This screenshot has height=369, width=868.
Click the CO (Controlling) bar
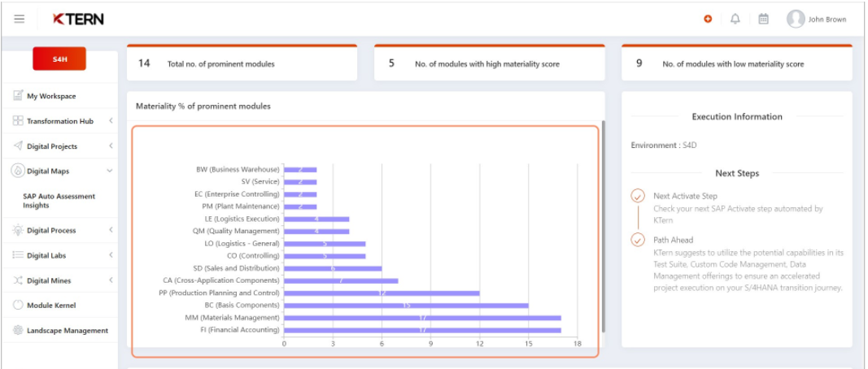[325, 256]
